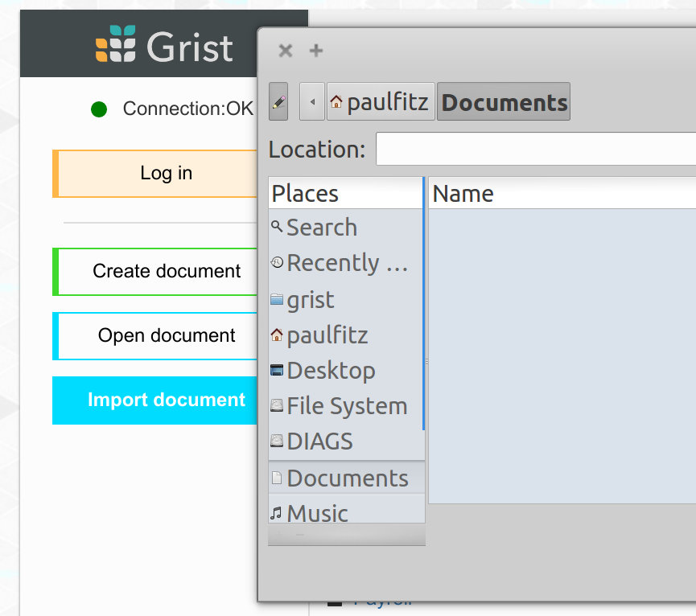Toggle the paulfitz breadcrumb button
The width and height of the screenshot is (696, 616).
380,101
